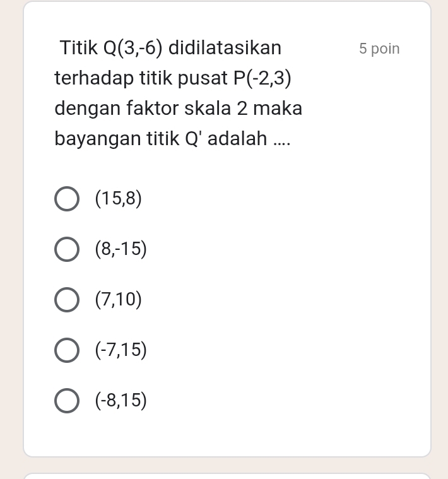The image size is (448, 479).
Task: Click the "5 poin" points label
Action: [379, 49]
